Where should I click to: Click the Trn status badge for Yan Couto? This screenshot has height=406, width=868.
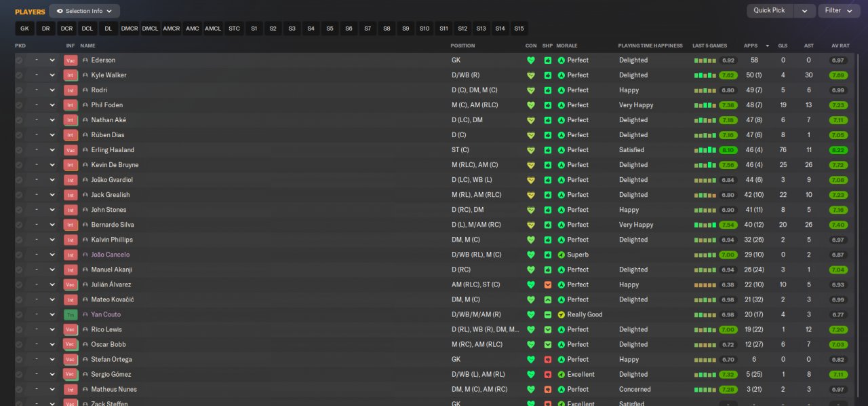coord(71,314)
